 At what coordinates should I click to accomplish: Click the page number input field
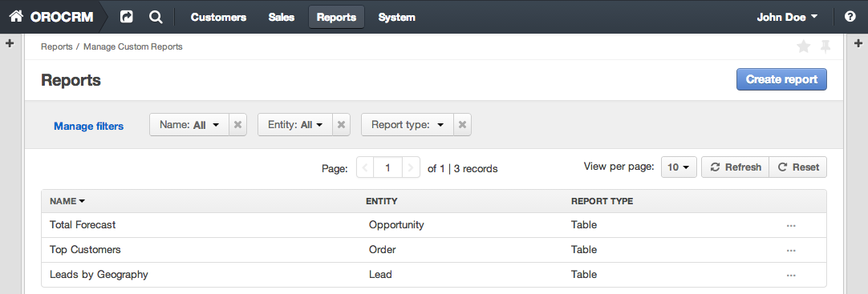coord(388,167)
